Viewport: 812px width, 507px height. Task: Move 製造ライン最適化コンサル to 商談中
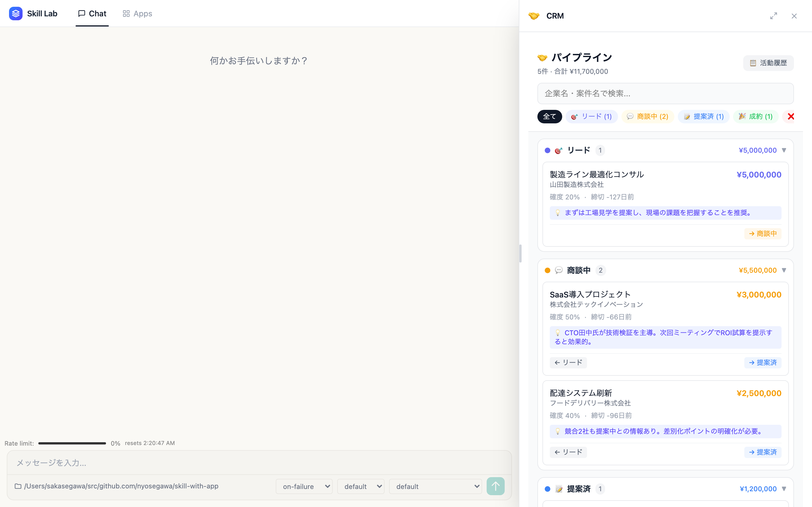[763, 234]
